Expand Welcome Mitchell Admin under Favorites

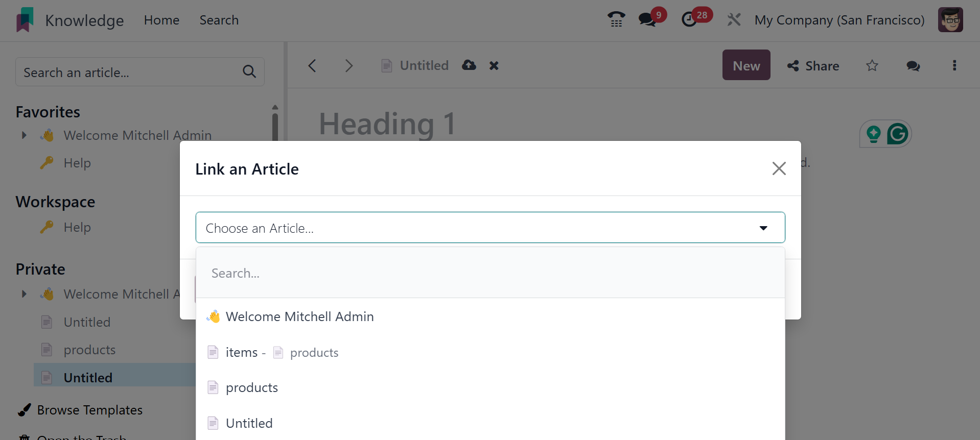coord(24,135)
